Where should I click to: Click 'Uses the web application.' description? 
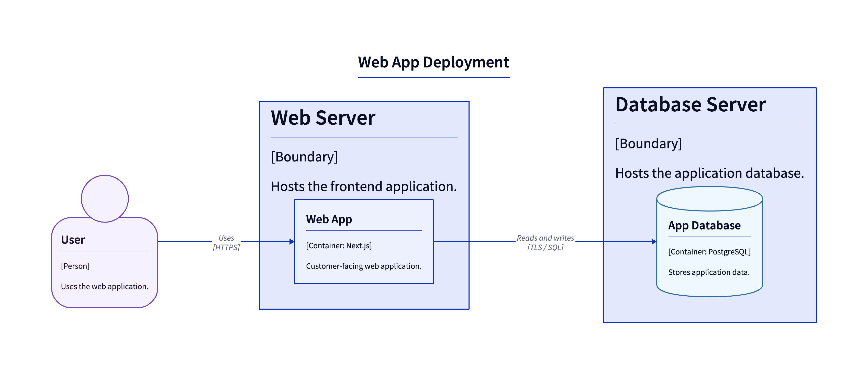point(104,286)
